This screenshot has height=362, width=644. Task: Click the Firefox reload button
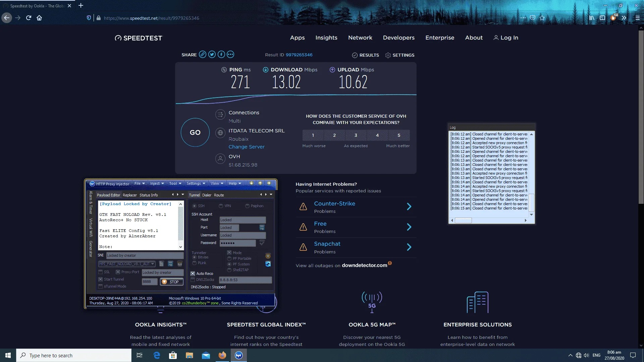pos(29,18)
